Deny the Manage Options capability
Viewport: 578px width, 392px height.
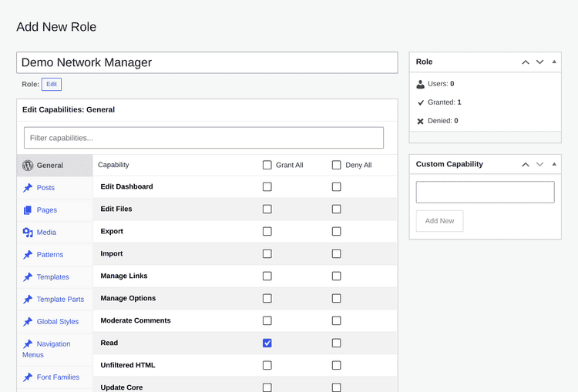337,298
